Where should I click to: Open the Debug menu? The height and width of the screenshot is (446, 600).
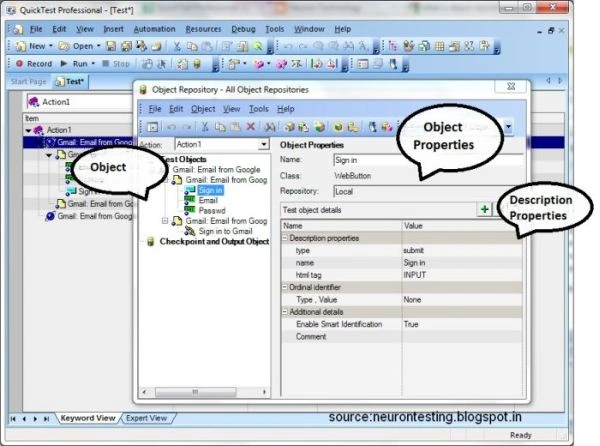pyautogui.click(x=243, y=29)
